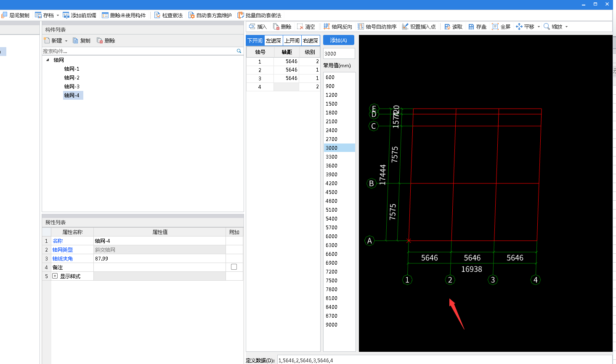Click 自动套方案维护 icon
This screenshot has height=364, width=616.
point(191,15)
